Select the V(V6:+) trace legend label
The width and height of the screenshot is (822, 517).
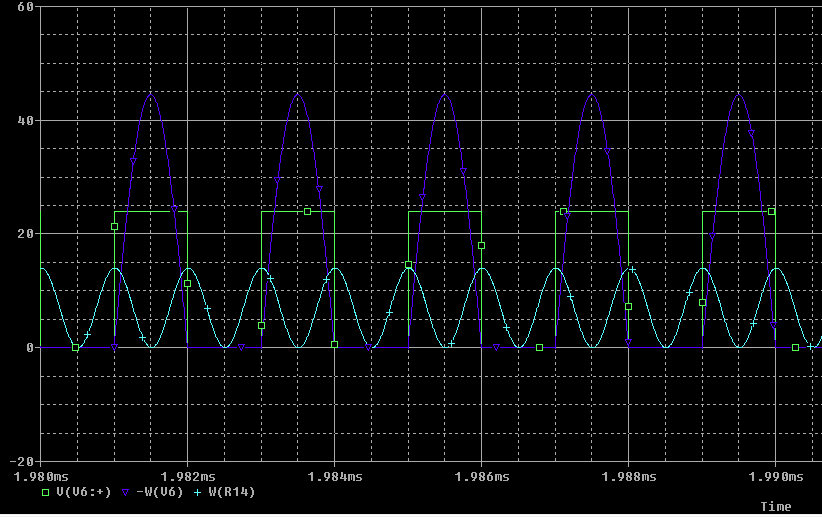click(84, 492)
